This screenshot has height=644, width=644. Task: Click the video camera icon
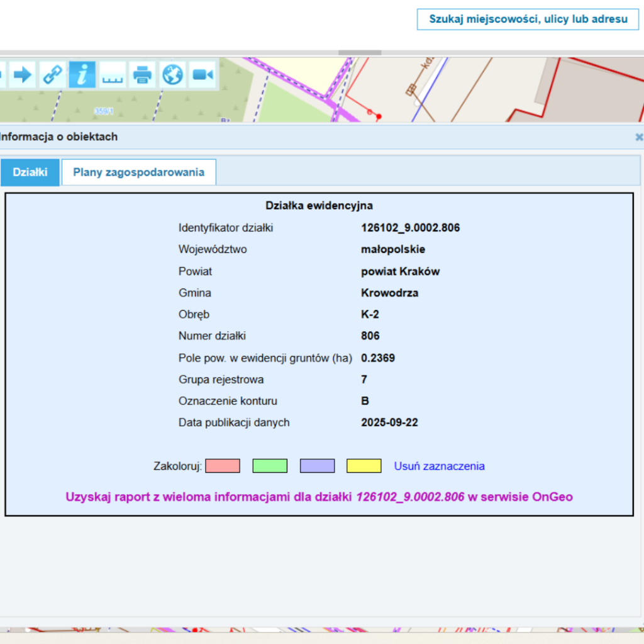pyautogui.click(x=203, y=75)
